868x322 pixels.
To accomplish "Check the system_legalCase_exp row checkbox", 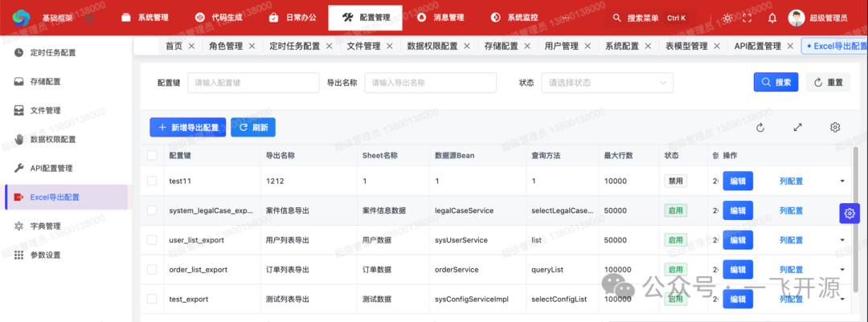I will coord(152,210).
